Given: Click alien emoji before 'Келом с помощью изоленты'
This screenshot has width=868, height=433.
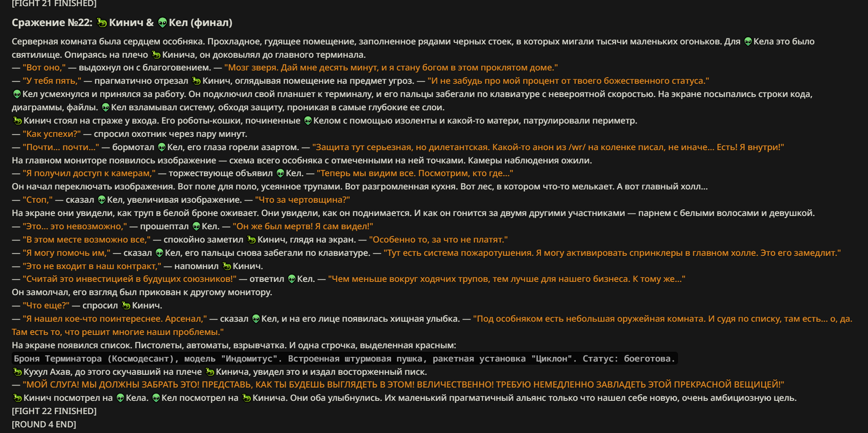Looking at the screenshot, I should point(308,121).
